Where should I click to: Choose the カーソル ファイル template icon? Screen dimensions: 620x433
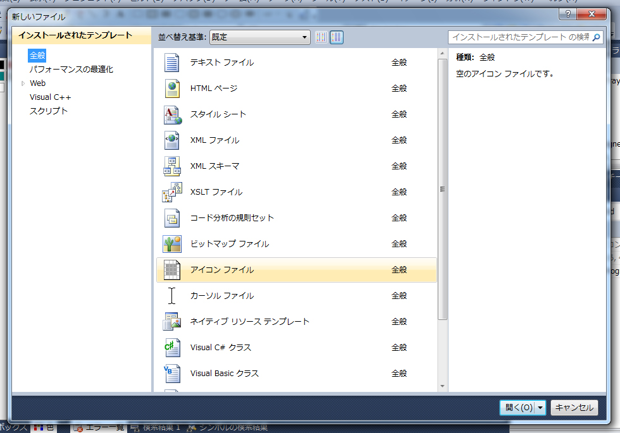172,296
